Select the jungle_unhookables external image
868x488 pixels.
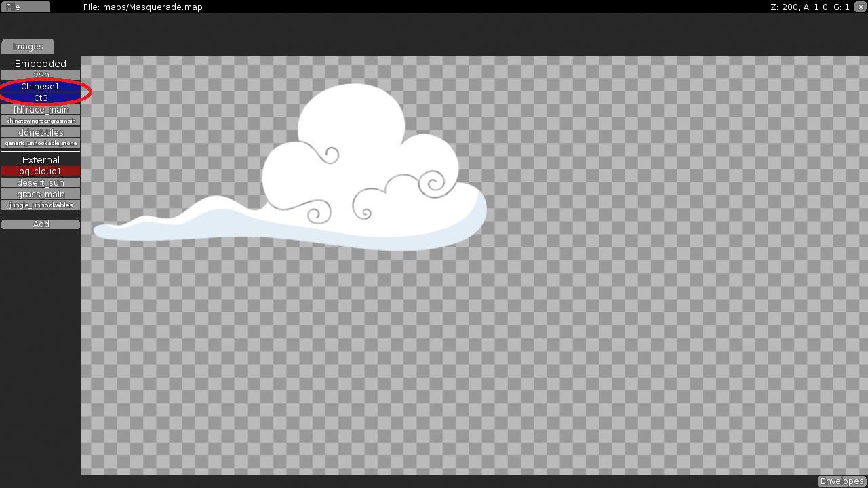(x=41, y=205)
